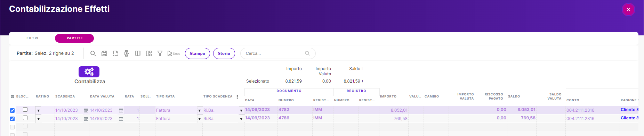
Task: Click the panel layout icon
Action: click(149, 53)
